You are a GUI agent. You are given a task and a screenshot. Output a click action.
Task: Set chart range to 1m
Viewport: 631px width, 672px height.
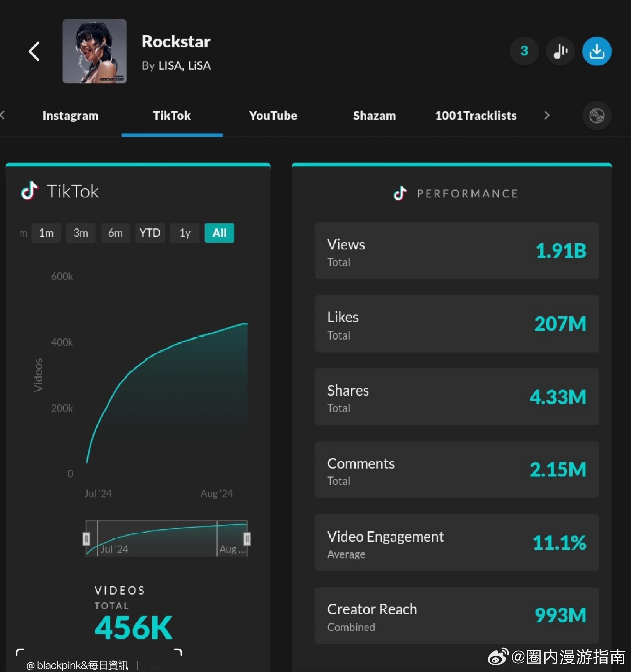tap(46, 233)
